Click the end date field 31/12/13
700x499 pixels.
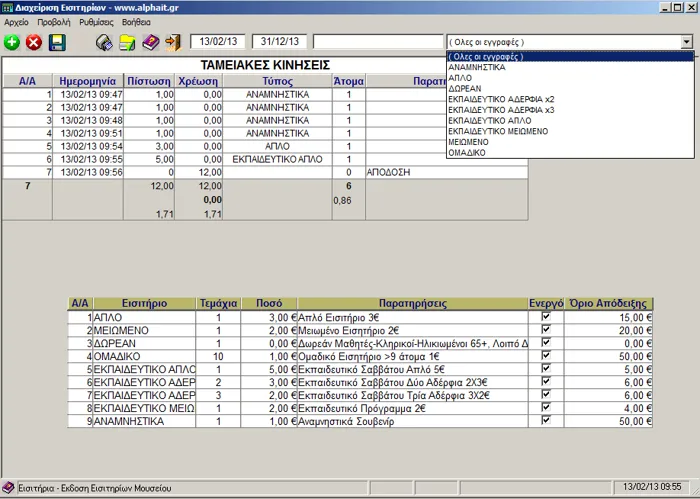click(x=278, y=42)
